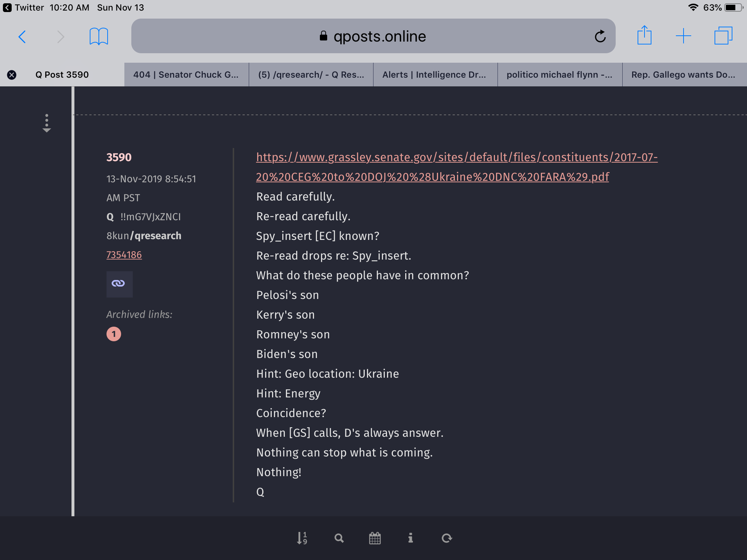The height and width of the screenshot is (560, 747).
Task: Open archived link number 1 badge
Action: pos(114,334)
